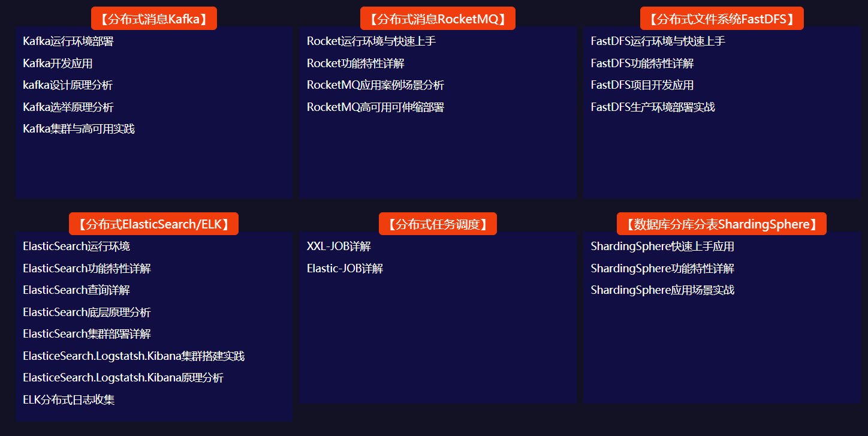The width and height of the screenshot is (868, 436).
Task: Click the 【分布式文件系统FastDFS】 heading badge
Action: pos(722,19)
